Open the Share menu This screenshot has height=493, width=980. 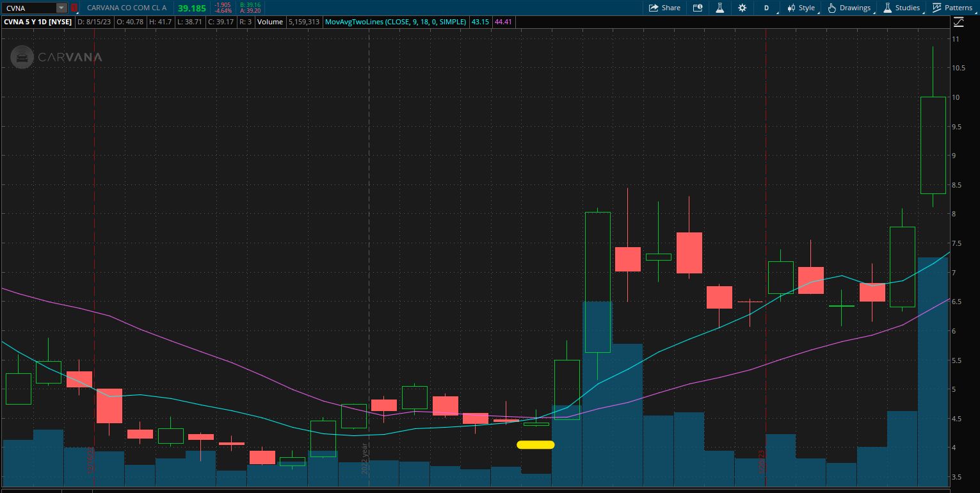(x=664, y=8)
